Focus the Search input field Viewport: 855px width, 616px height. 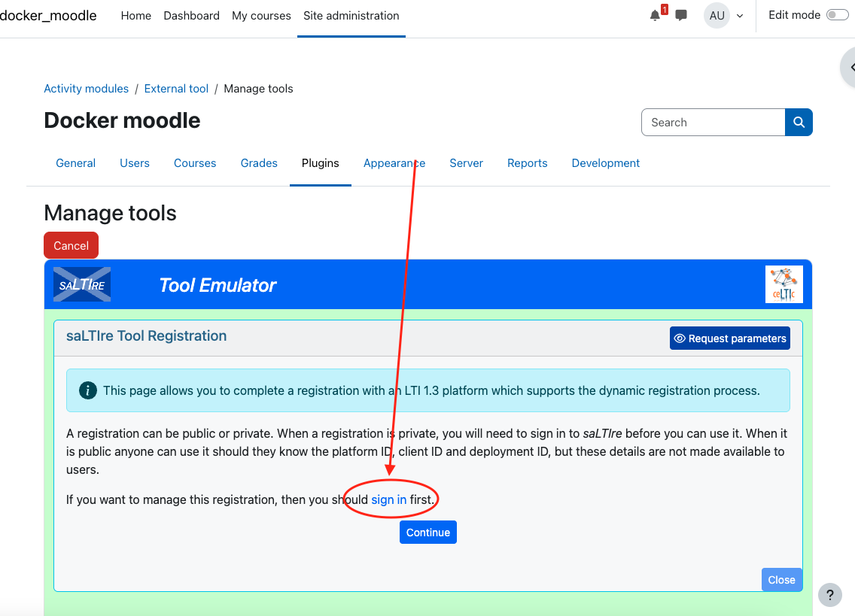coord(714,122)
